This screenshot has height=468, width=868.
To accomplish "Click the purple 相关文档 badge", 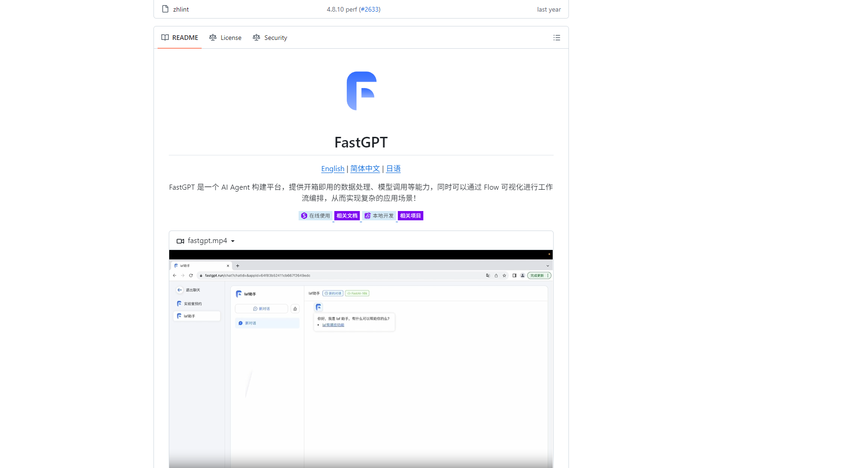I will tap(347, 216).
